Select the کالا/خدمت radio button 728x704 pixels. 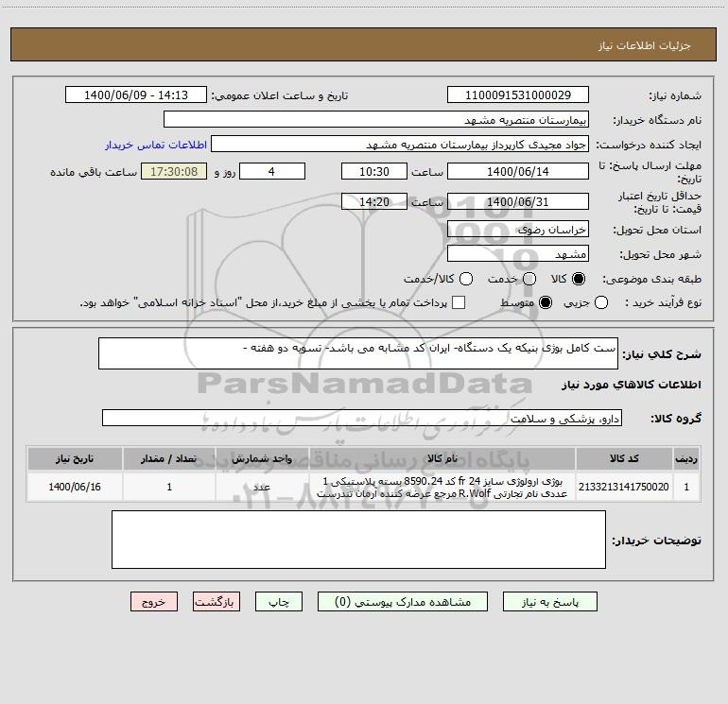click(466, 279)
